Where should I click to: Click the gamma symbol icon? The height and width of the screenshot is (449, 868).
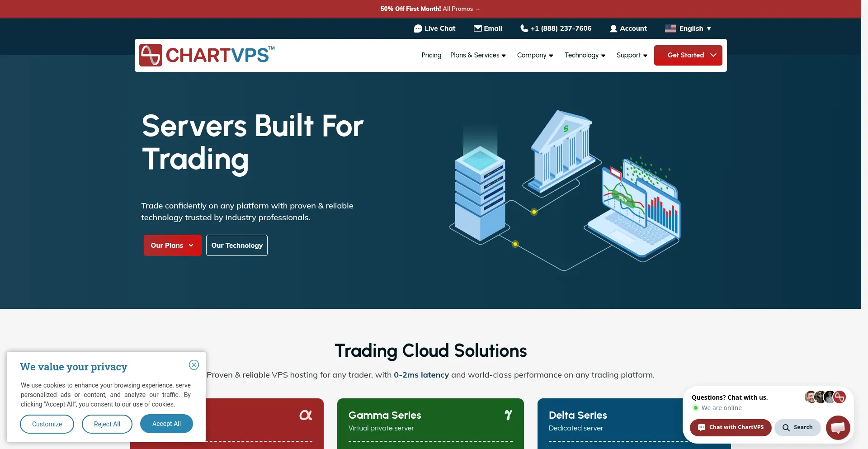509,415
